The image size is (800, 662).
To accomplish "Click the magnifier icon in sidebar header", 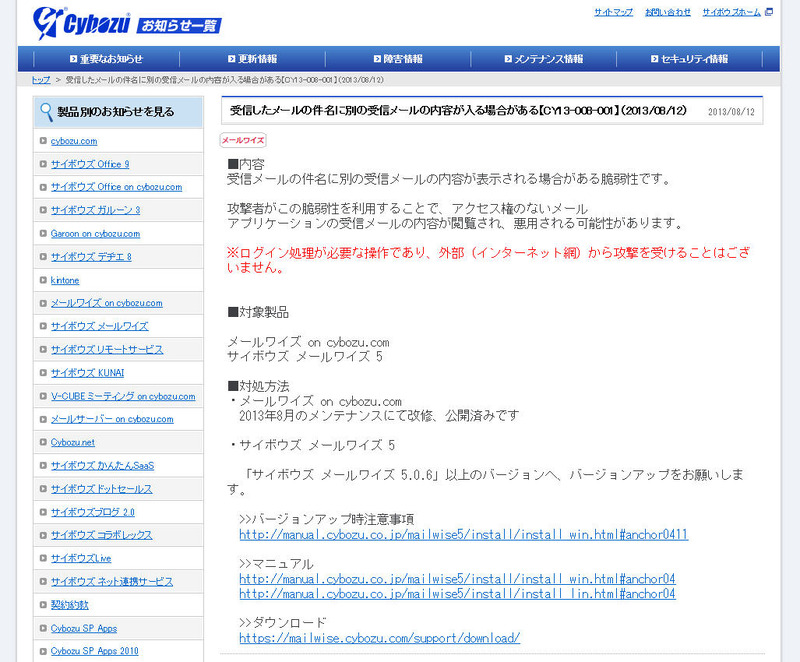I will [46, 111].
